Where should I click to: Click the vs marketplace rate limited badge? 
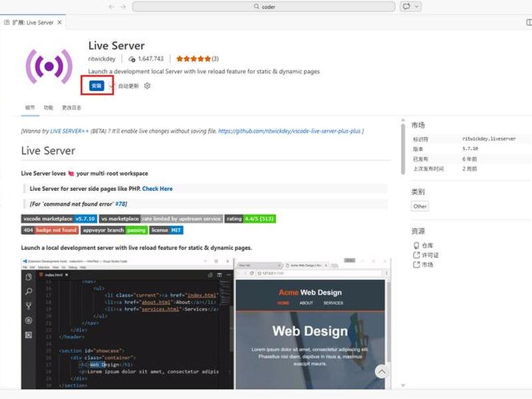click(161, 219)
